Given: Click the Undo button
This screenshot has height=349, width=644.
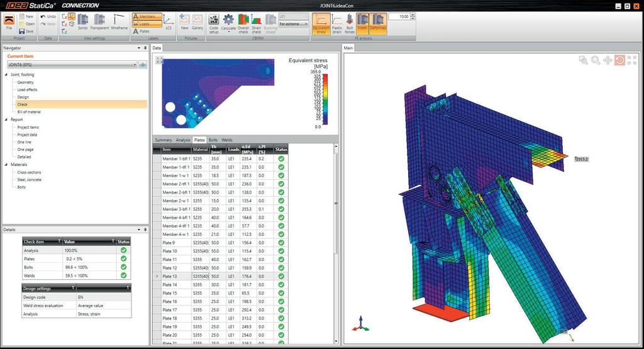Looking at the screenshot, I should [x=48, y=16].
